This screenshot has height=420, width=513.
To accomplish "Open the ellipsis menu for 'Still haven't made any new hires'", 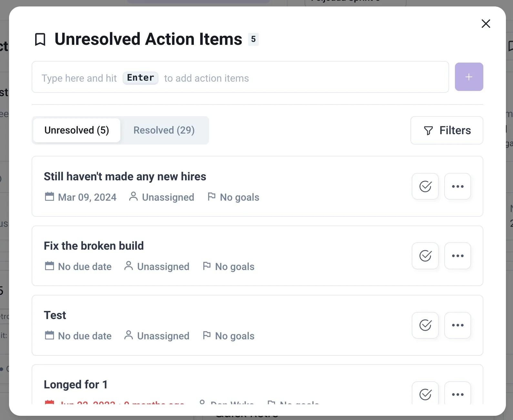I will [x=458, y=186].
